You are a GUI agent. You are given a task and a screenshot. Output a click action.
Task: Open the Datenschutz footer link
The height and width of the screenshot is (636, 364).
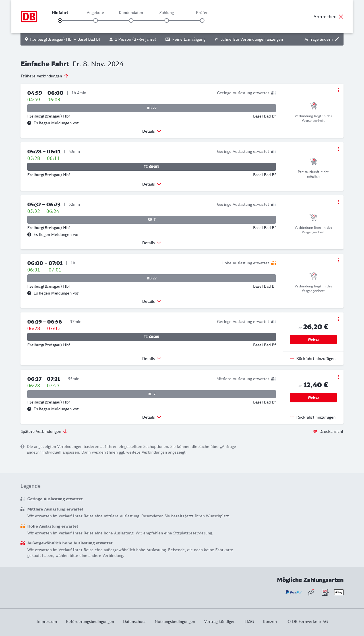[134, 621]
